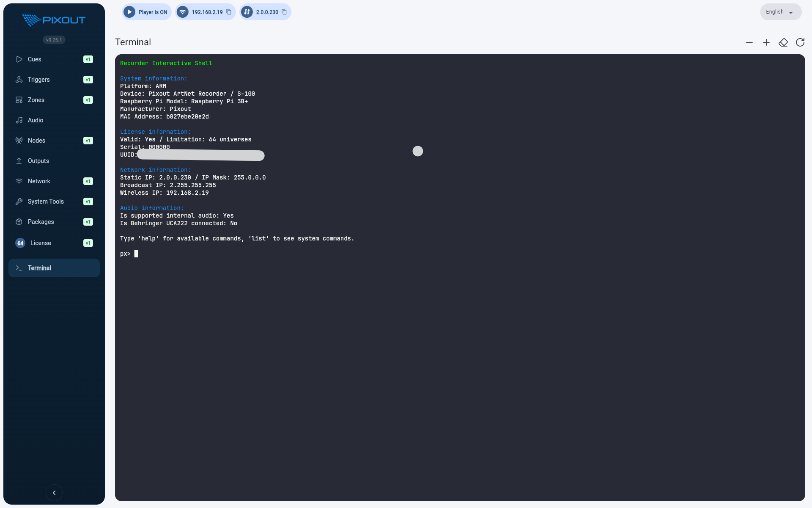The width and height of the screenshot is (812, 508).
Task: Click the 'Network information:' heading
Action: pos(155,170)
